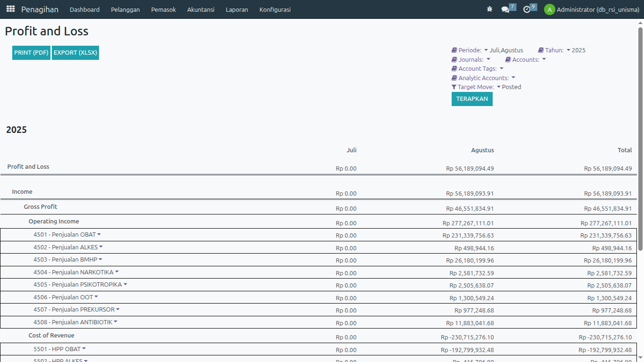
Task: Expand the 4504 - Penjualan NARKOTIKA caret
Action: point(117,271)
